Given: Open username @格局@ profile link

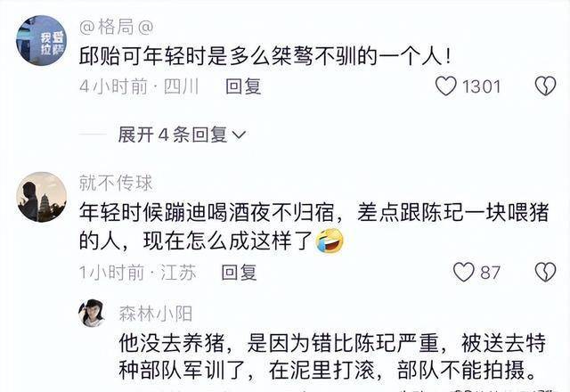Looking at the screenshot, I should click(x=117, y=28).
